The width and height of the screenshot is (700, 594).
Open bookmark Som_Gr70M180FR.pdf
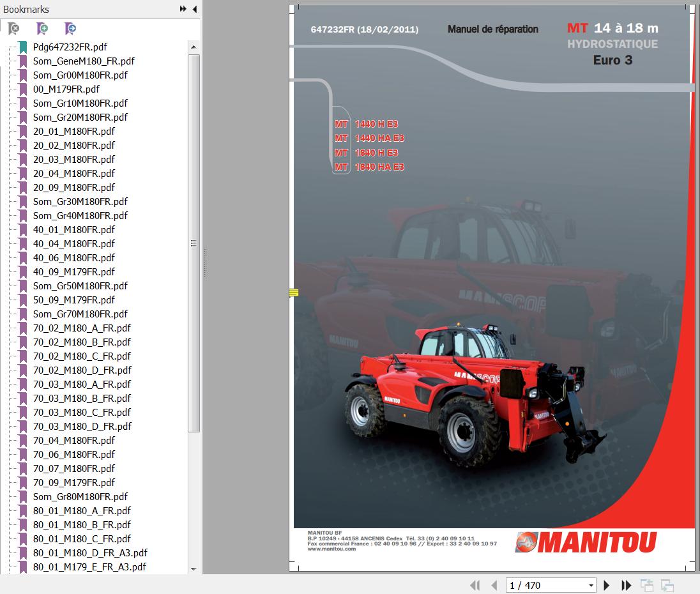click(x=80, y=314)
